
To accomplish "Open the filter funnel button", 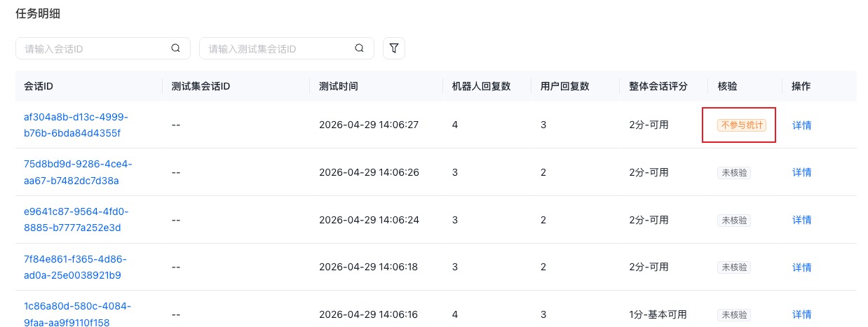I will [x=394, y=48].
